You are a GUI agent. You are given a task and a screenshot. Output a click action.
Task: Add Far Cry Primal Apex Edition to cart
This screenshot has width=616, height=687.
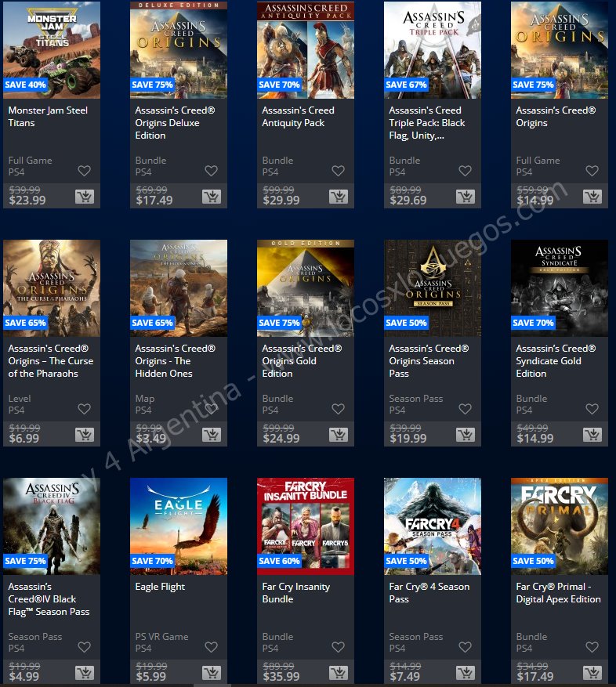592,673
